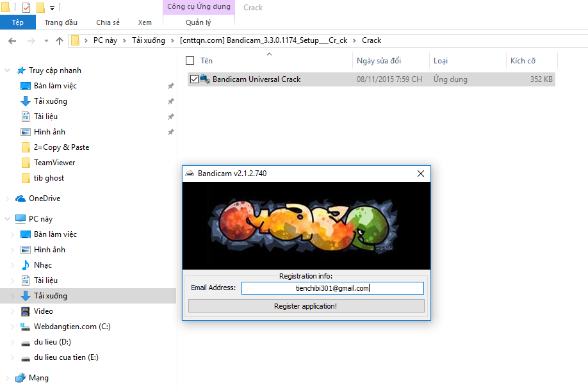
Task: Open the Quản lý tab
Action: coord(199,22)
